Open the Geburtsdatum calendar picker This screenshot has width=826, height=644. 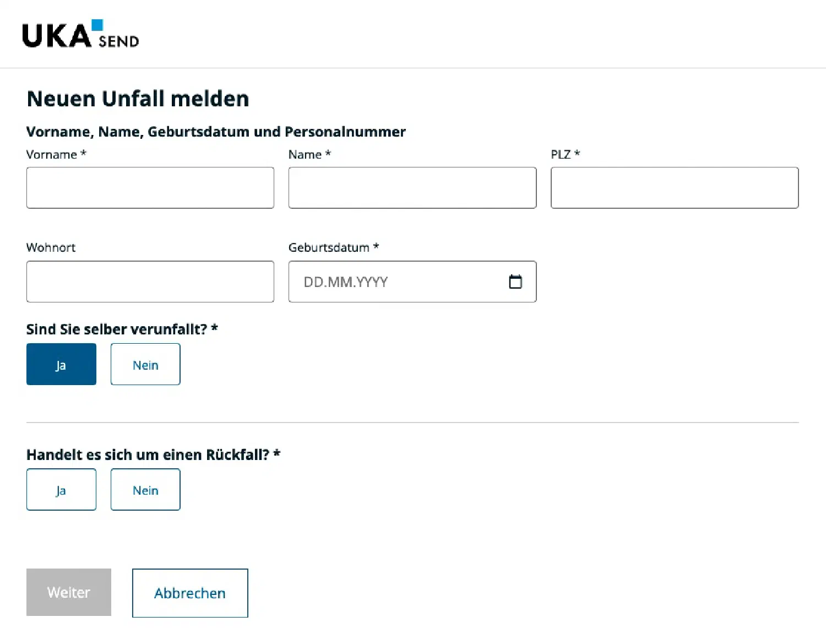click(x=515, y=282)
